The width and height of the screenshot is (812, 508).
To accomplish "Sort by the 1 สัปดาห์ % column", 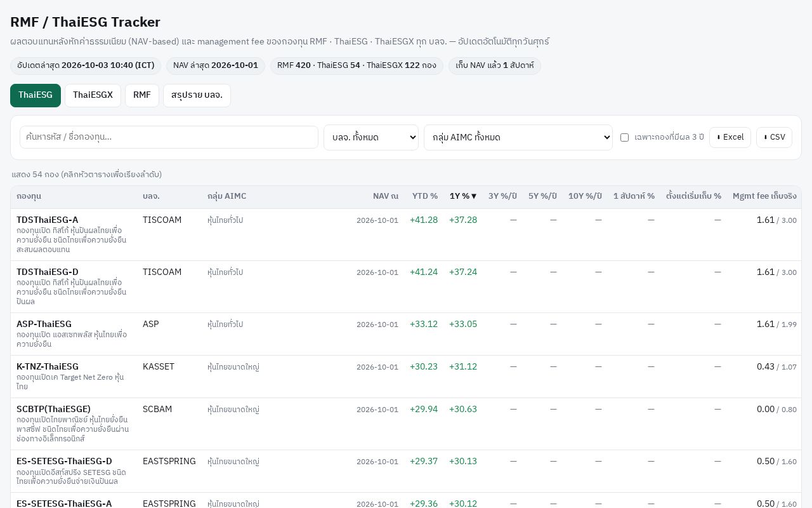I will 634,196.
